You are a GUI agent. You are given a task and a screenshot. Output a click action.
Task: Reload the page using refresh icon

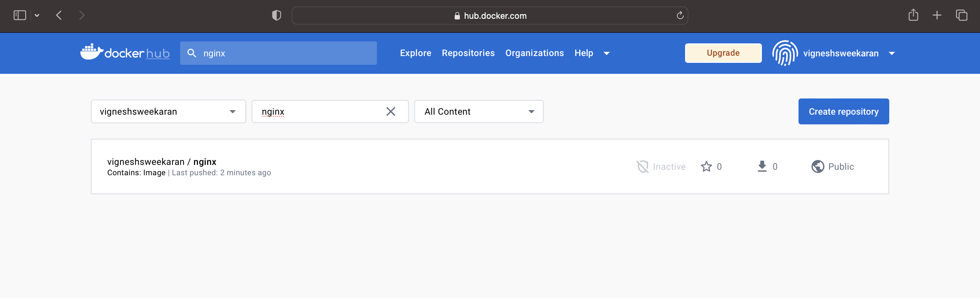click(680, 15)
